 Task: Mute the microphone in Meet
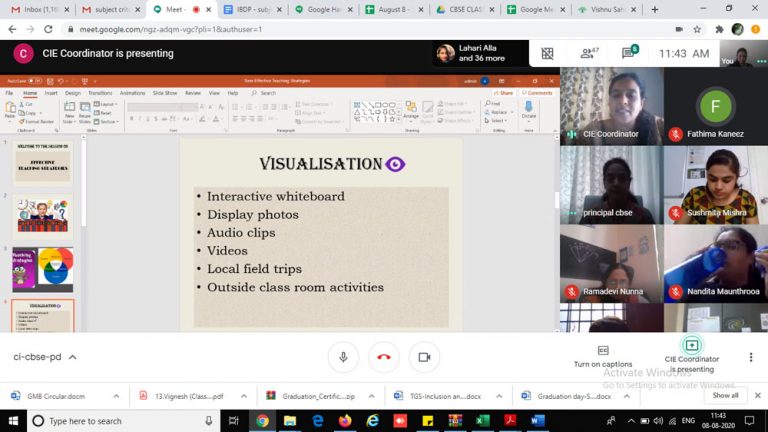pos(343,357)
